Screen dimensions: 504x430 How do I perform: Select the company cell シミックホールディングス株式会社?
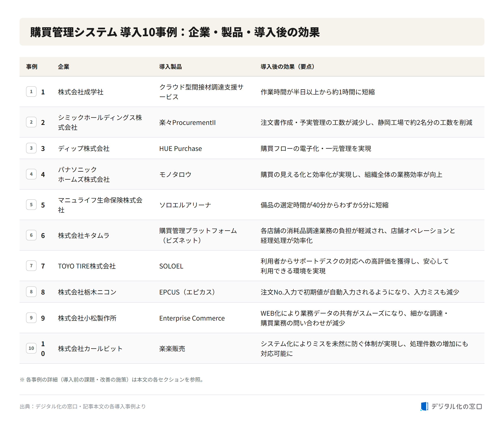pos(100,122)
